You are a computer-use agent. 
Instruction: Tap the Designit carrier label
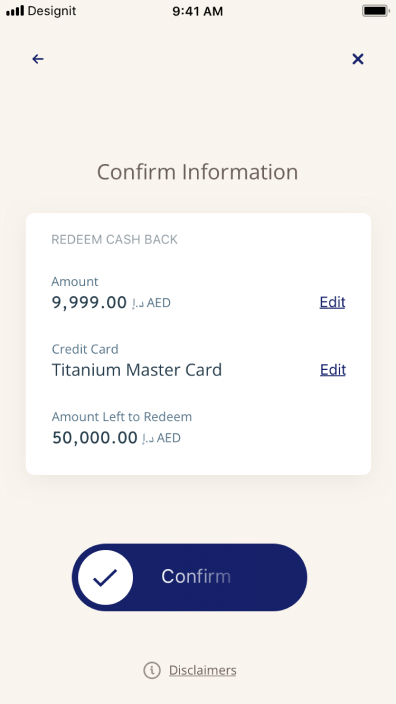click(x=52, y=11)
